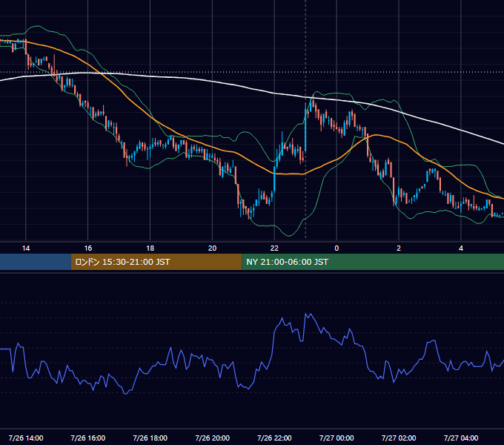Click the 4 hour axis label
This screenshot has height=445, width=504.
tap(461, 248)
